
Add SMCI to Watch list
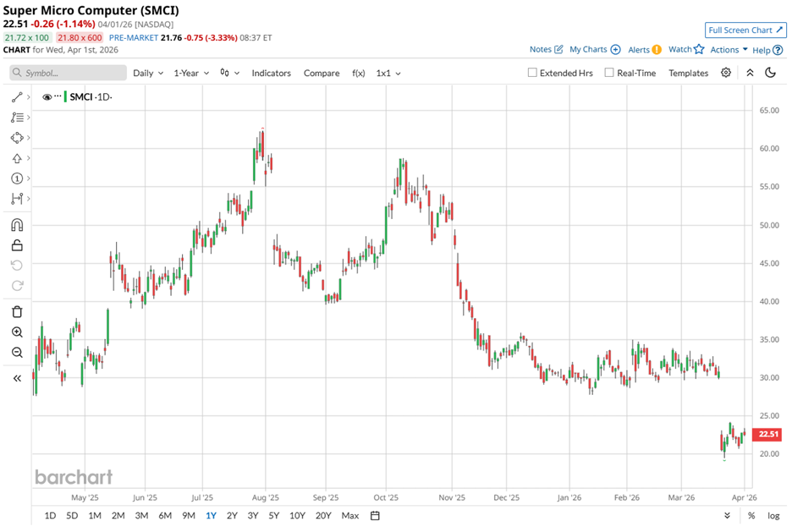coord(686,49)
